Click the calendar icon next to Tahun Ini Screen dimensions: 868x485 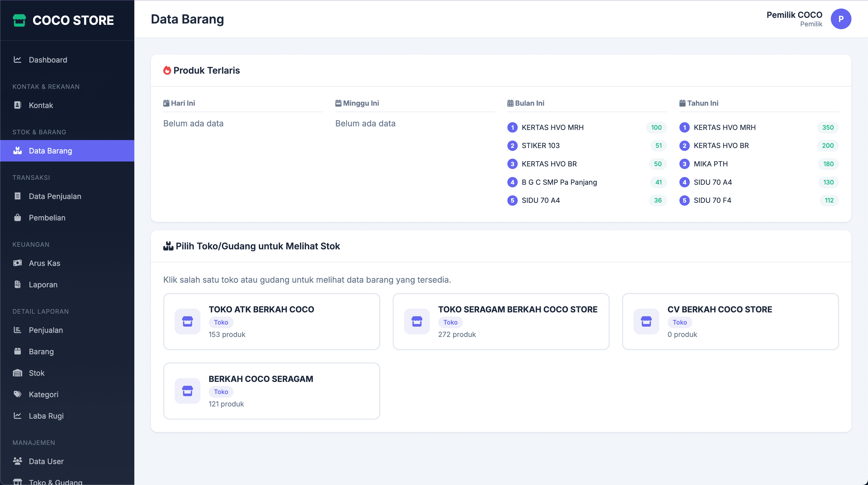pos(682,103)
